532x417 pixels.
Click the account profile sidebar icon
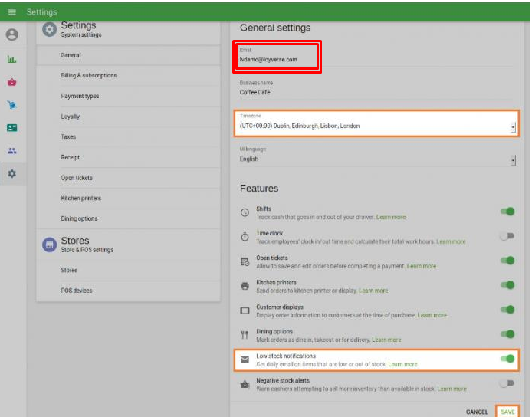(11, 34)
